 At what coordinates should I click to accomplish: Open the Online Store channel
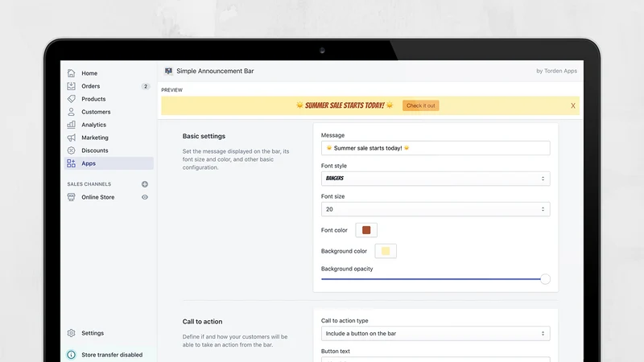(97, 197)
